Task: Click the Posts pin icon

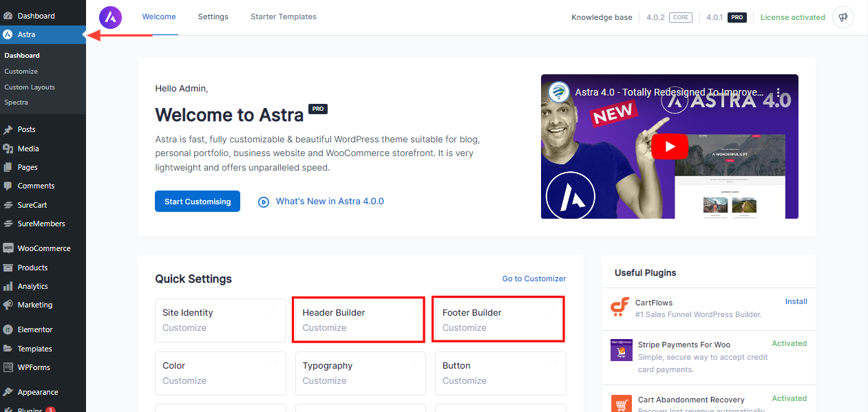Action: [x=8, y=129]
